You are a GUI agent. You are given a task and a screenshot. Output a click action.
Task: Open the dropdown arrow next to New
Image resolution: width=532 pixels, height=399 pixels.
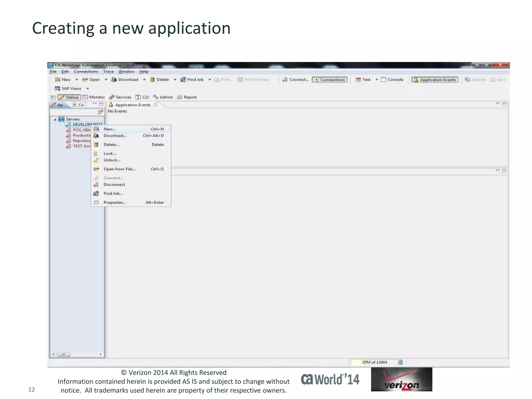77,80
